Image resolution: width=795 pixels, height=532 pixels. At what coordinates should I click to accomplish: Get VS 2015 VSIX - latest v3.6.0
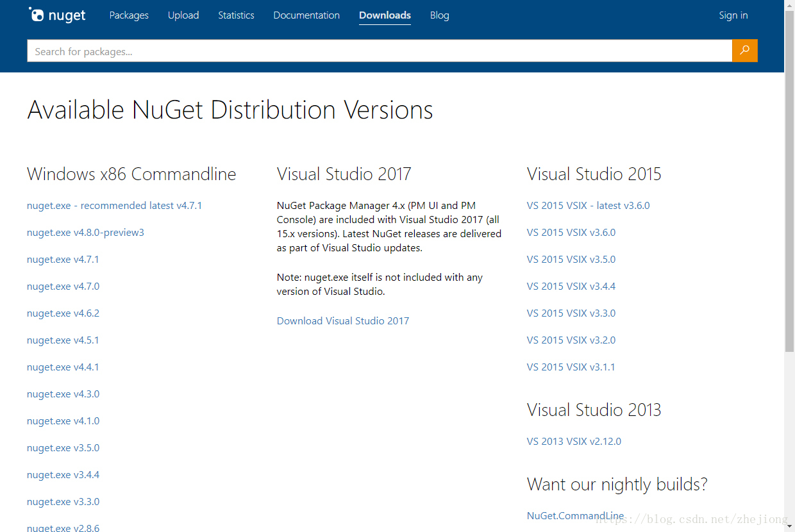pyautogui.click(x=589, y=206)
